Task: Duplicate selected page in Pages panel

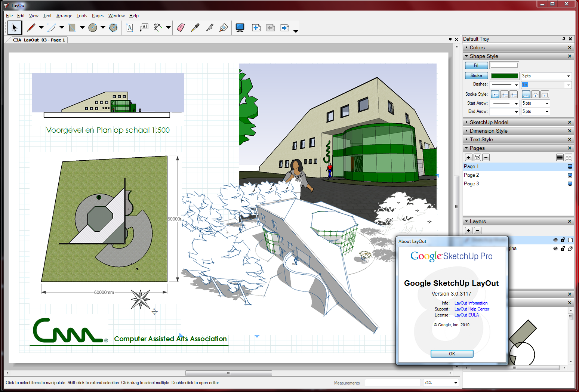Action: point(477,157)
